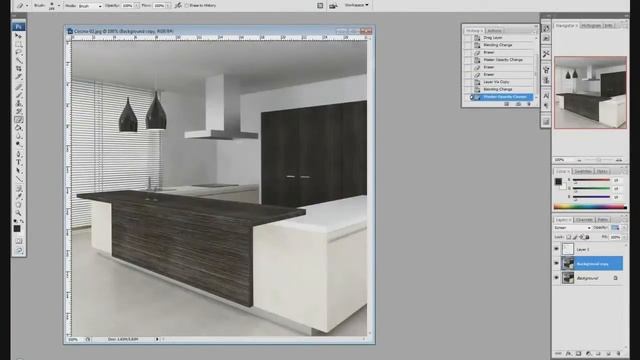Add a layer mask in Layers panel
640x360 pixels.
[578, 353]
